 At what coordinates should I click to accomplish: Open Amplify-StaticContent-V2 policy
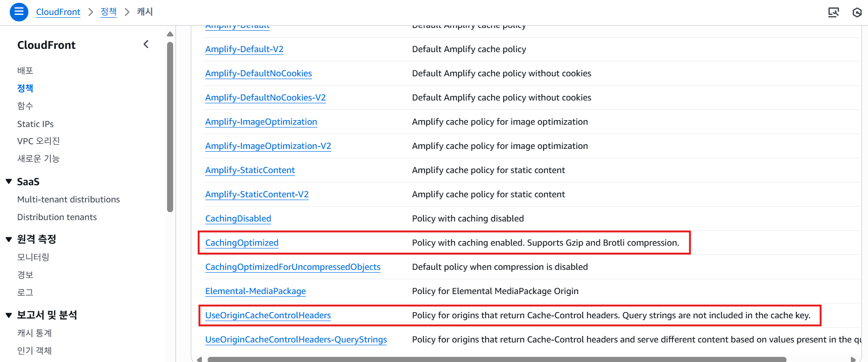coord(257,194)
